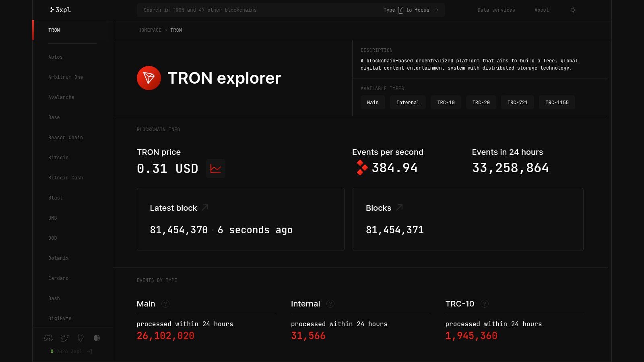Screen dimensions: 644x362
Task: Open the help icon beside Main events
Action: click(x=165, y=304)
